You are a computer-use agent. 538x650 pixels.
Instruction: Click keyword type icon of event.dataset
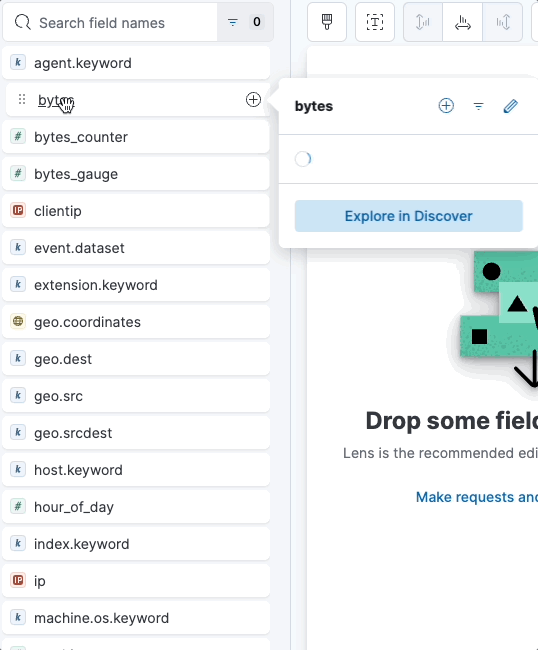(18, 247)
